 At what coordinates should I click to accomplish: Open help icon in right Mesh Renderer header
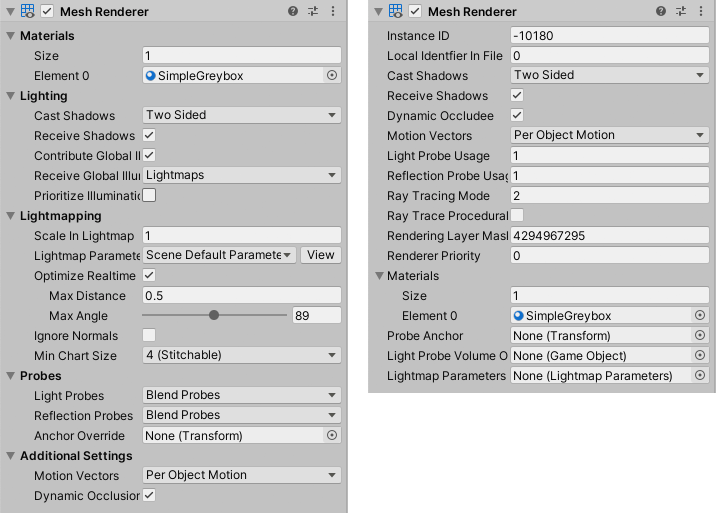point(660,11)
